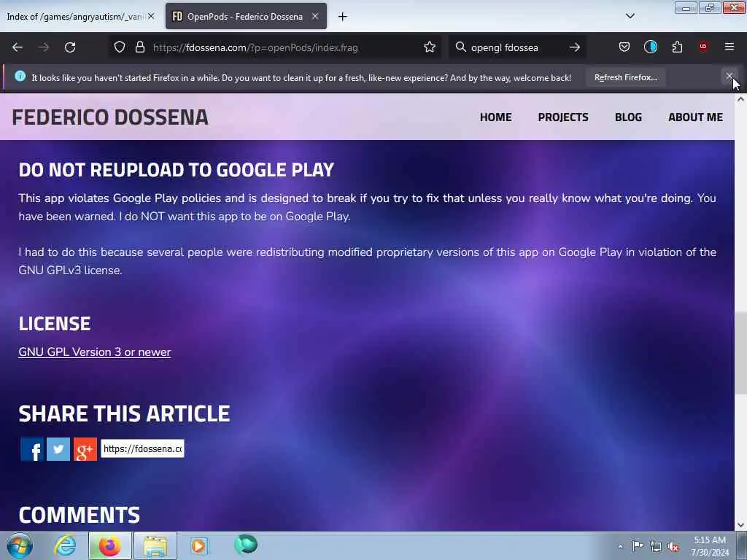Click the FEDERICO DOSSENA site title
The width and height of the screenshot is (747, 560).
[x=110, y=117]
